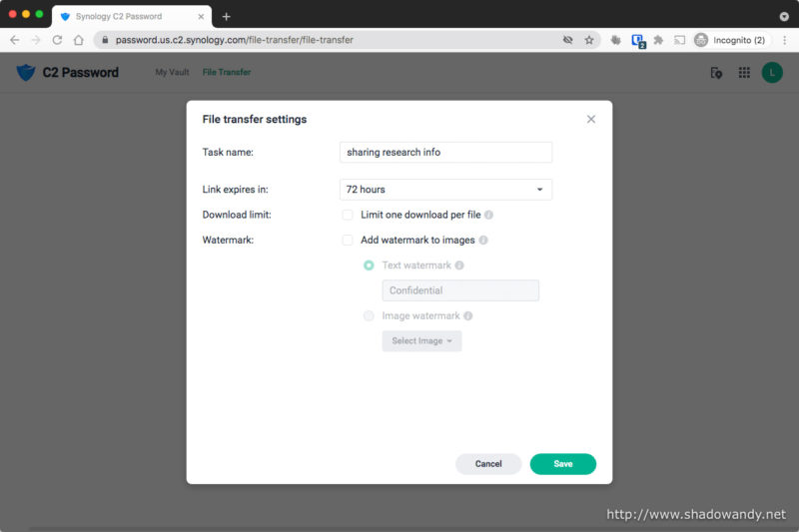The width and height of the screenshot is (799, 532).
Task: Switch to the Synology C2 Password browser tab
Action: pyautogui.click(x=132, y=17)
